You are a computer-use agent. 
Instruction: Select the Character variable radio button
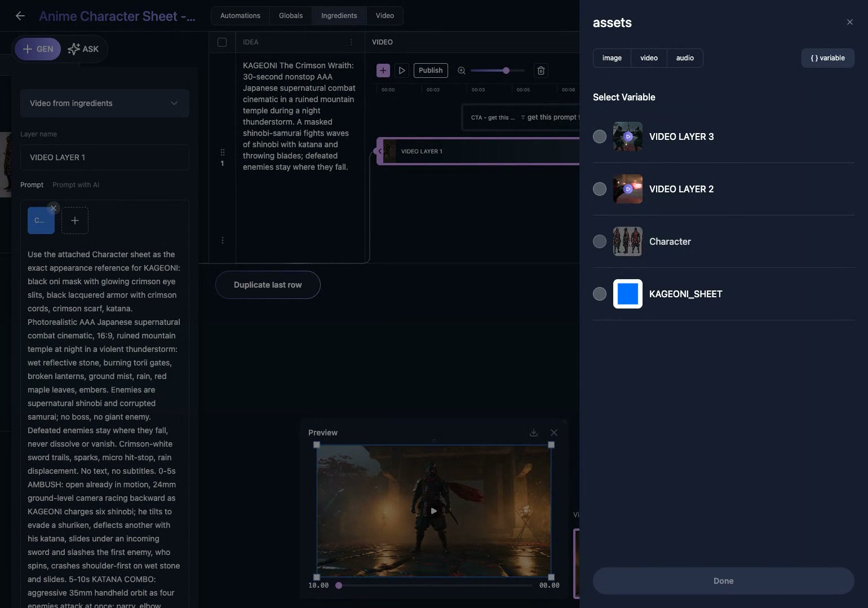[x=600, y=241]
